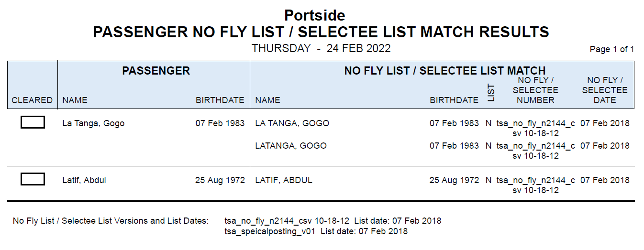Click the birthdate 25 Aug 1972 for passenger Latif
The image size is (644, 250).
coord(220,180)
